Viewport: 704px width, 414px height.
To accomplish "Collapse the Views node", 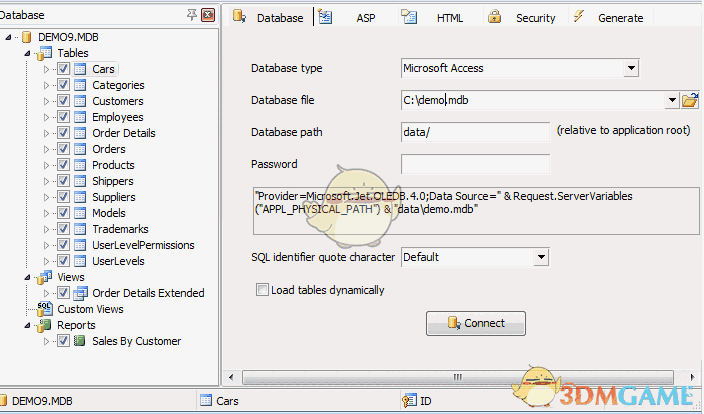I will tap(27, 278).
